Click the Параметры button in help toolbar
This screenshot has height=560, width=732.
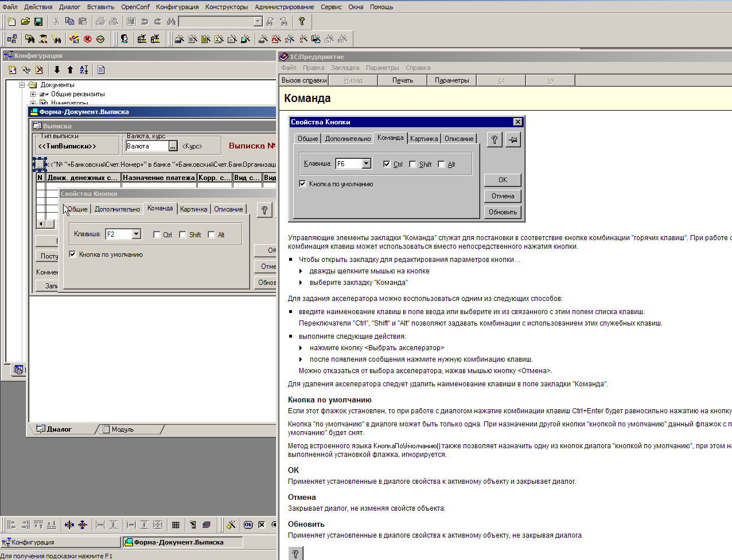click(x=451, y=80)
